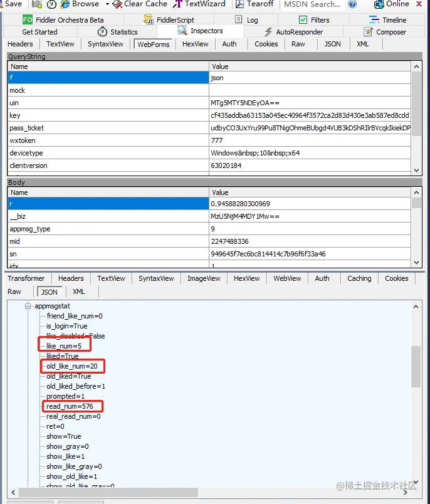
Task: Collapse the appmsgstat tree node
Action: pyautogui.click(x=28, y=306)
